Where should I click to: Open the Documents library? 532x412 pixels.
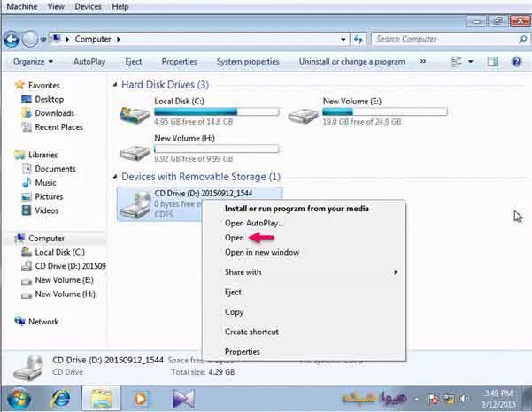point(55,169)
